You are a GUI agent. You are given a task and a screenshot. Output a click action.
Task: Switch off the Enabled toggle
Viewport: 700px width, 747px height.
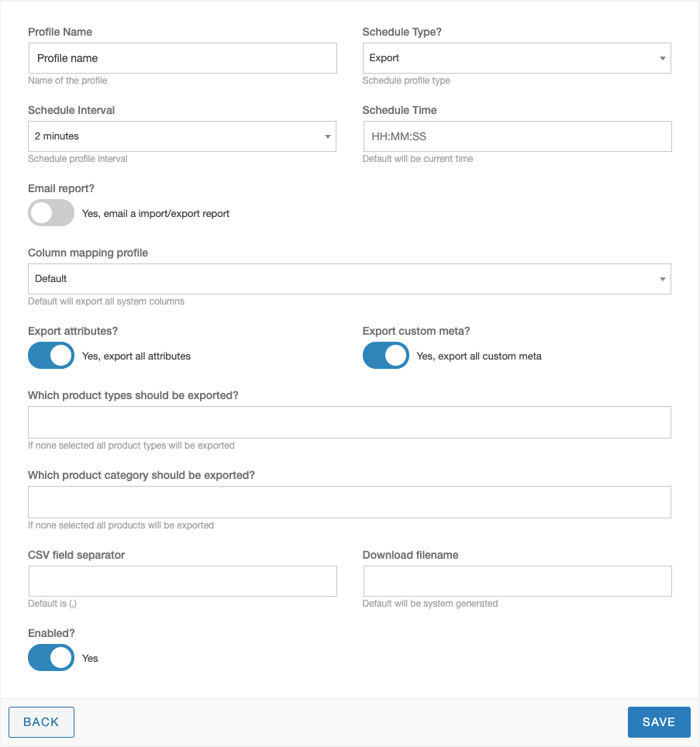tap(51, 657)
